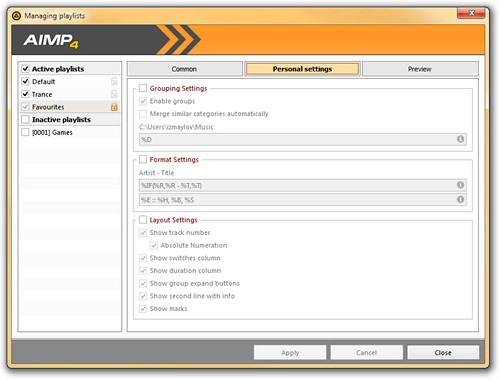The height and width of the screenshot is (380, 500).
Task: Click the AIMP4 logo in the banner
Action: coord(51,41)
